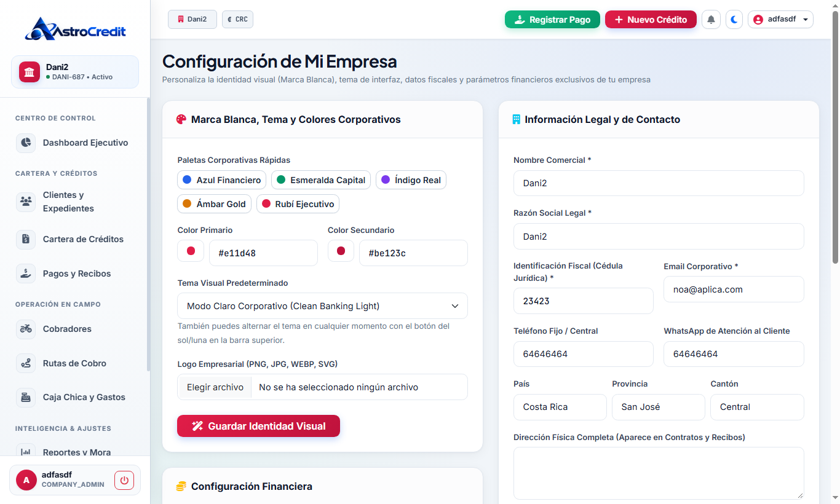Choose the Esmeralda Capital palette
The width and height of the screenshot is (840, 504).
point(321,180)
